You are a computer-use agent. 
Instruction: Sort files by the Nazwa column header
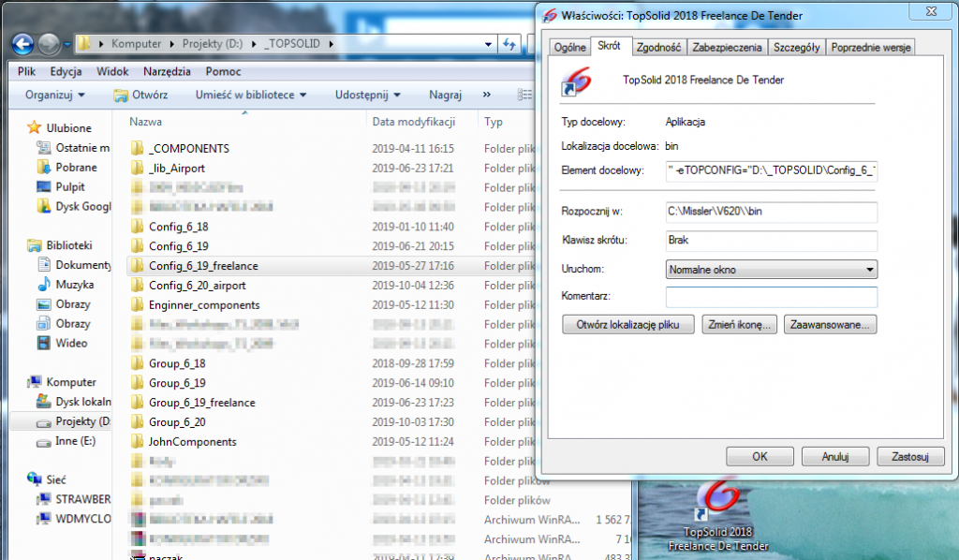[145, 122]
